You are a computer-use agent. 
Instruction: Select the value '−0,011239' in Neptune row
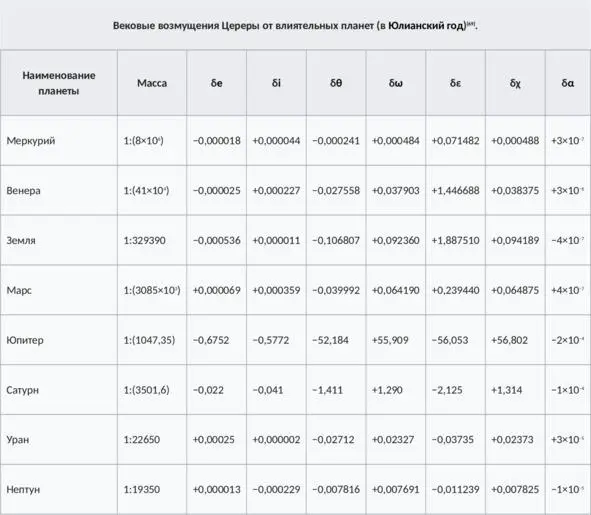pos(455,489)
